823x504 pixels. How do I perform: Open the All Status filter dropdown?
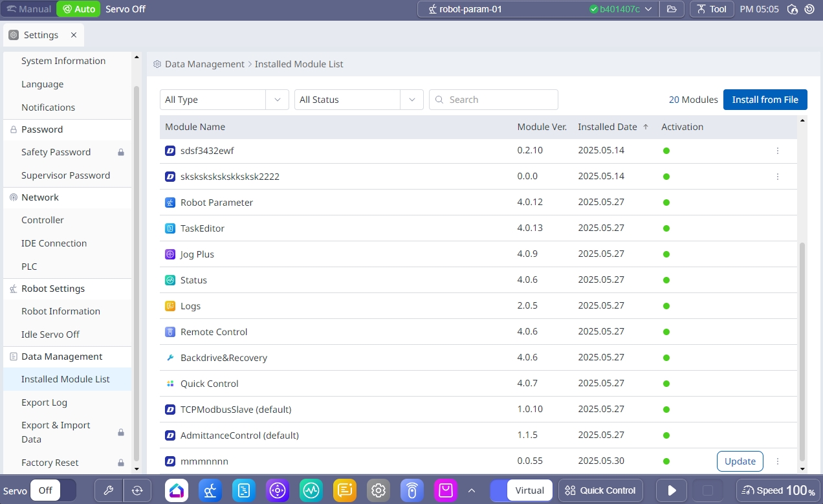(358, 100)
